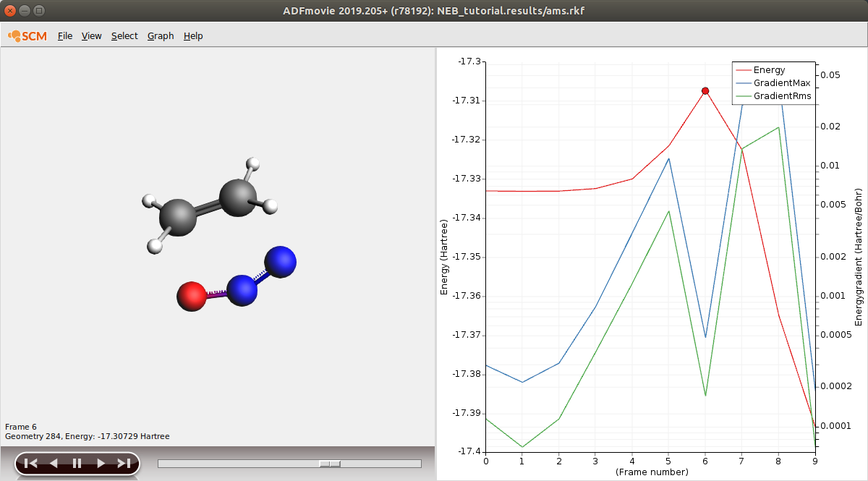Select the topmost white hydrogen atom
This screenshot has width=868, height=481.
[252, 163]
